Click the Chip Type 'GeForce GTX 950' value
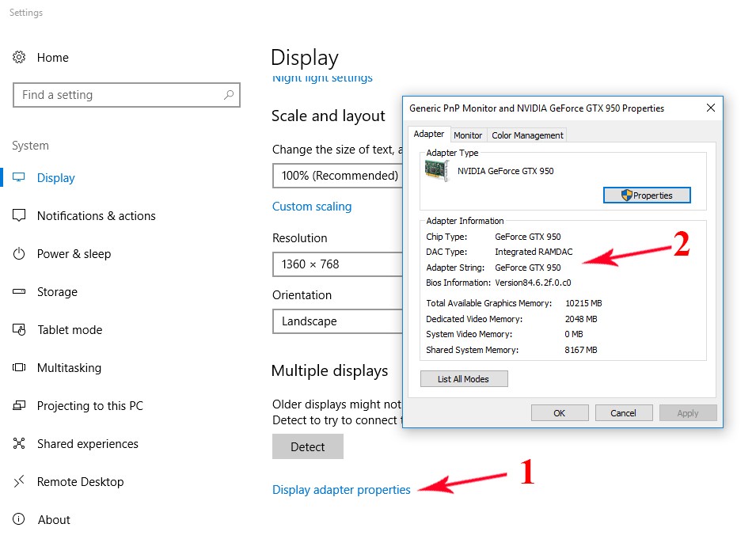 pyautogui.click(x=528, y=237)
